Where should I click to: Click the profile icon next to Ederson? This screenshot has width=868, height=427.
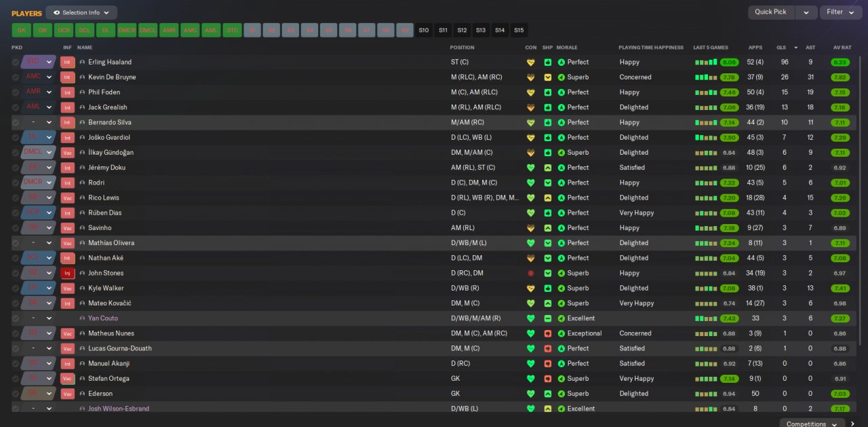tap(83, 394)
